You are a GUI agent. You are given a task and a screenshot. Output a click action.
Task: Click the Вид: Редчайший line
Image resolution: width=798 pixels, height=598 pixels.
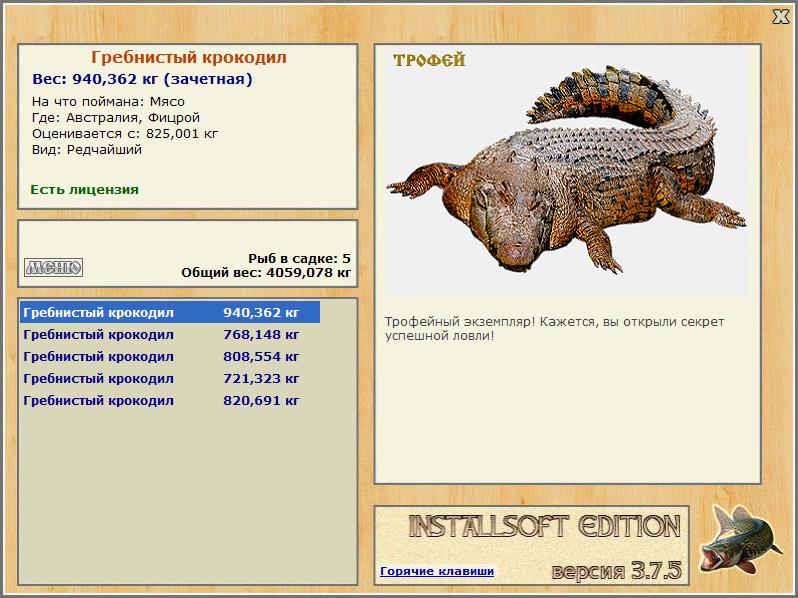(x=87, y=149)
